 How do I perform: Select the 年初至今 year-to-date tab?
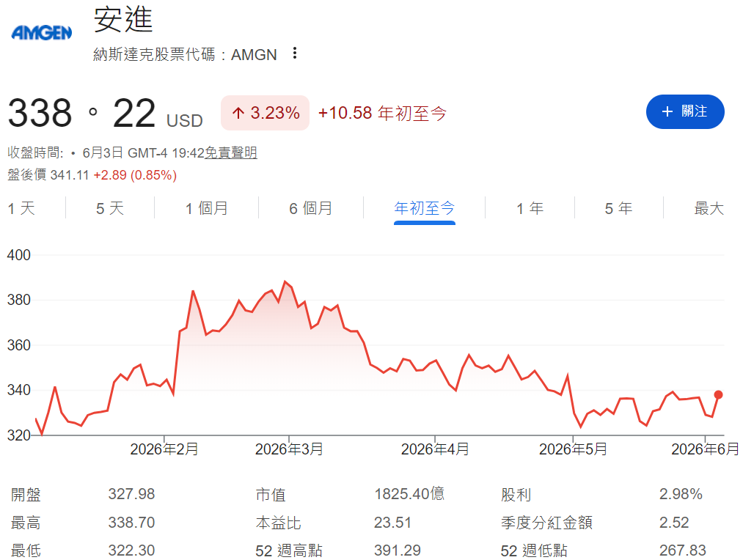point(425,208)
